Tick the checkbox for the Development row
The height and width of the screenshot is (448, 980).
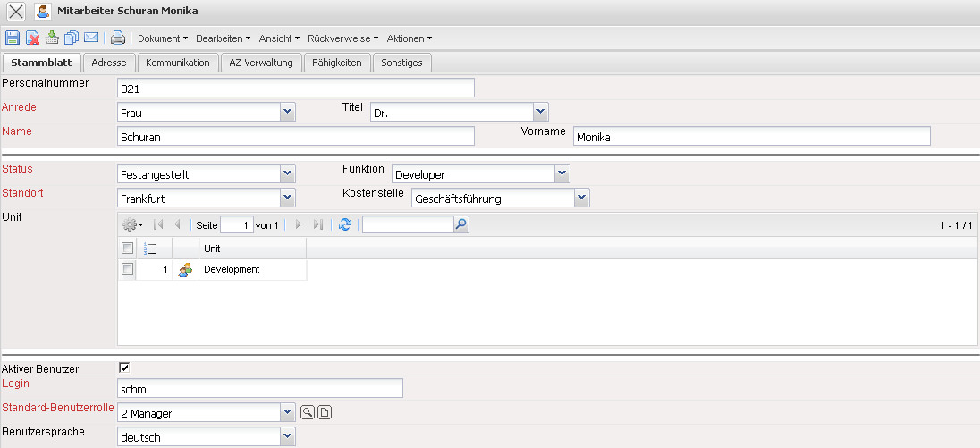click(x=127, y=269)
